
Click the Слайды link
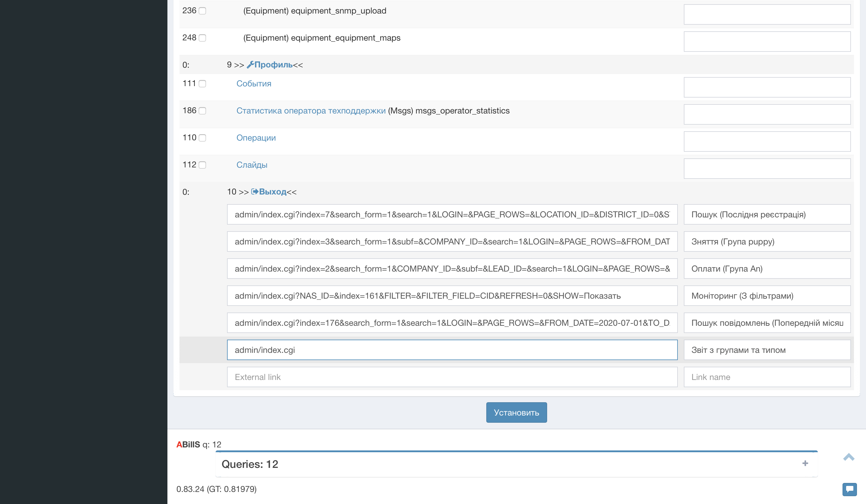click(251, 165)
